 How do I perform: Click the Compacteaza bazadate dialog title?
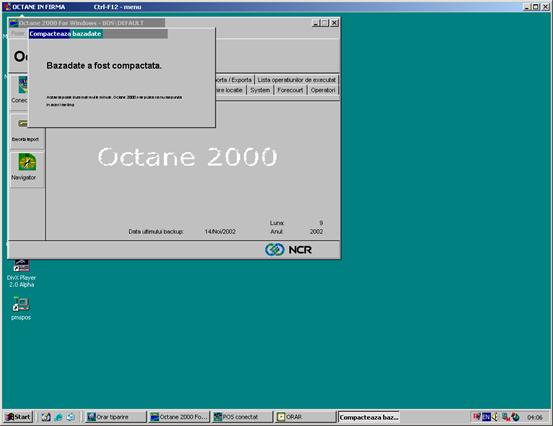click(65, 34)
